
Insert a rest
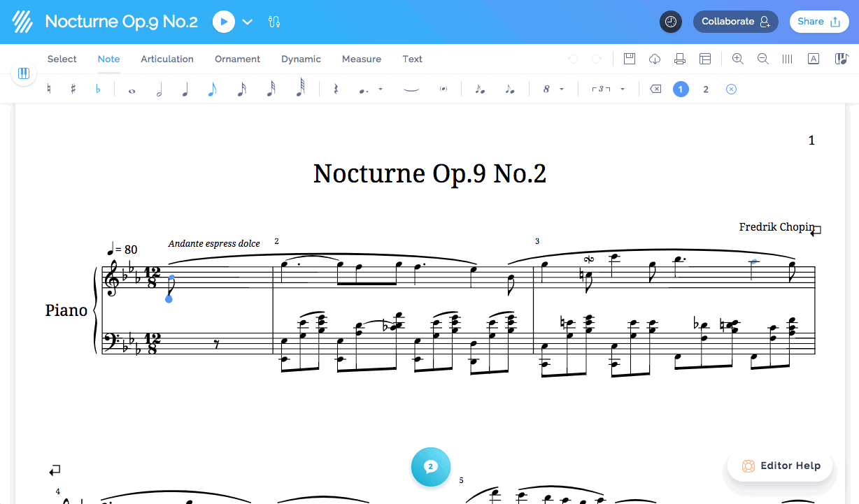[x=336, y=89]
